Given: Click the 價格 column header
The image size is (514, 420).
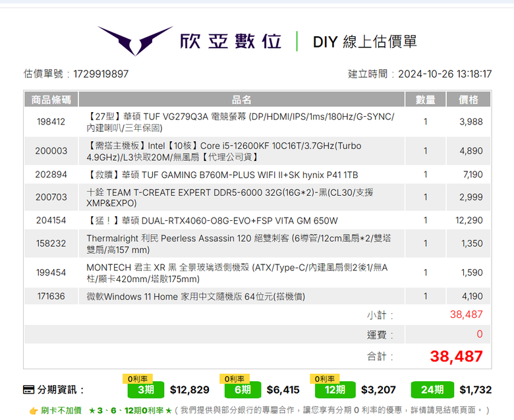Looking at the screenshot, I should pyautogui.click(x=469, y=100).
